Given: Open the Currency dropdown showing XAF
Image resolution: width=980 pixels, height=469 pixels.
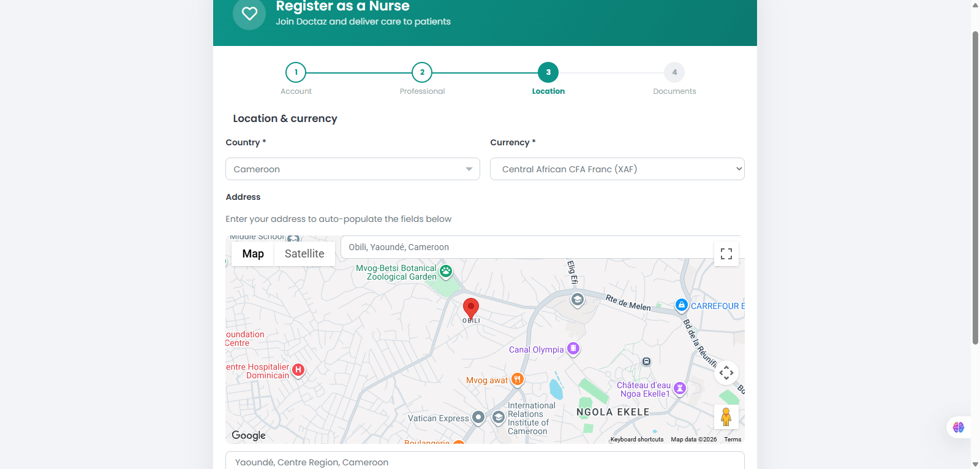Looking at the screenshot, I should [617, 169].
